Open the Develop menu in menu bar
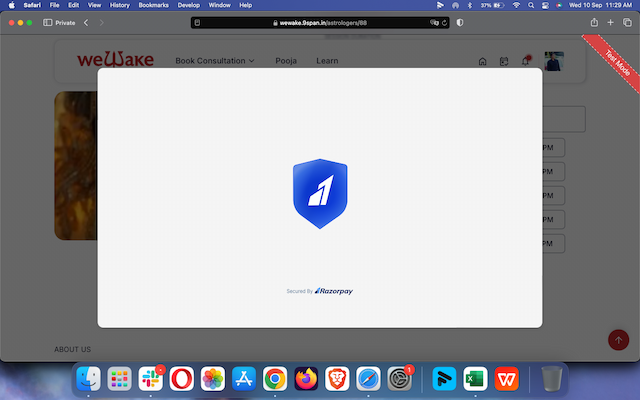 click(x=188, y=5)
